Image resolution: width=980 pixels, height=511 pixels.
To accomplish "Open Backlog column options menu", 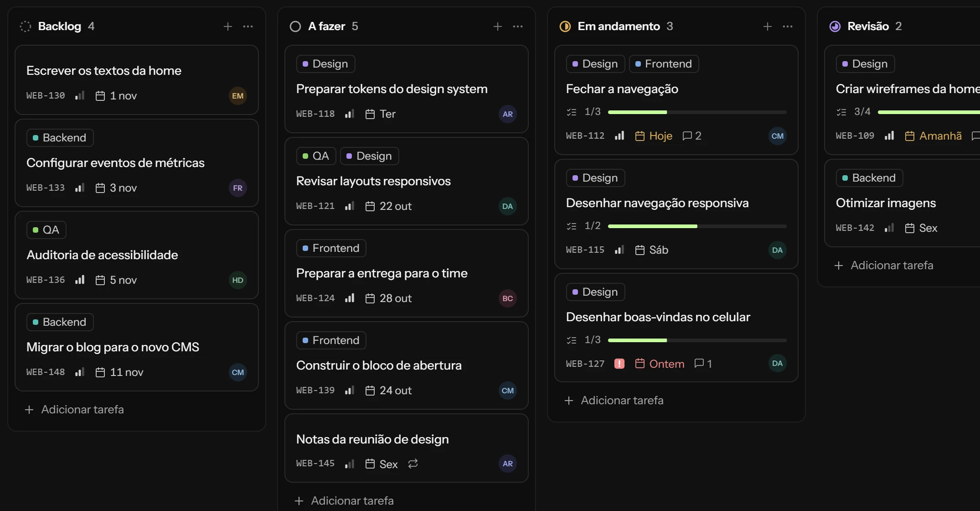I will 248,26.
